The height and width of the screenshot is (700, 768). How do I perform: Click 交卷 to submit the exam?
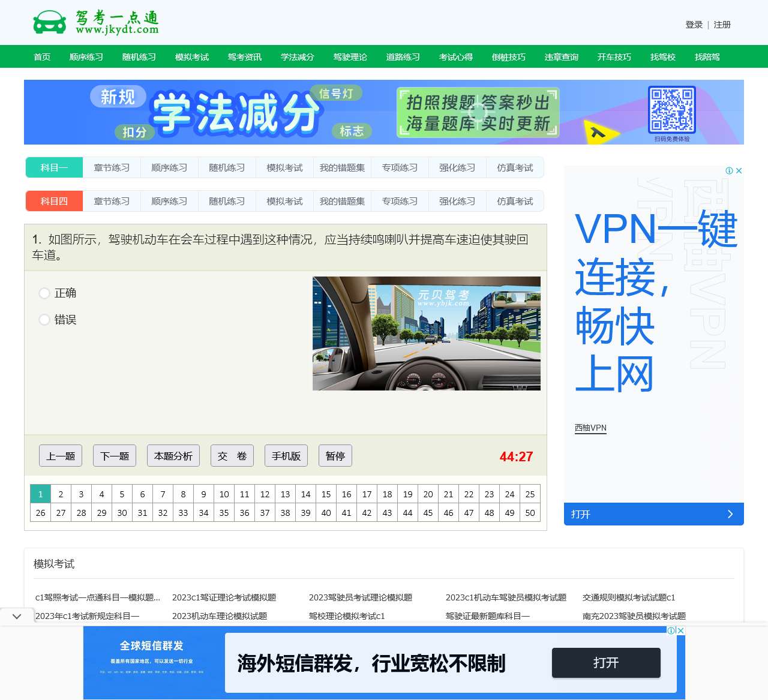click(232, 455)
